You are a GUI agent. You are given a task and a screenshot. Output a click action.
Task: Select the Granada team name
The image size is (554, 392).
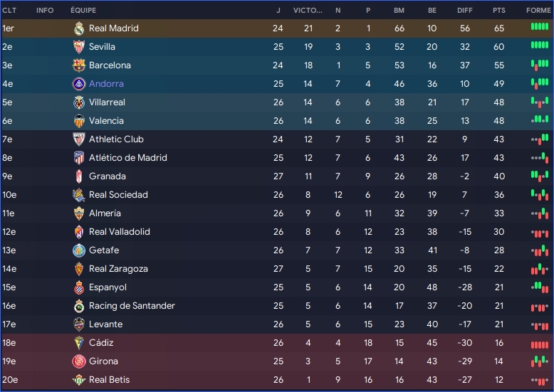click(x=108, y=176)
